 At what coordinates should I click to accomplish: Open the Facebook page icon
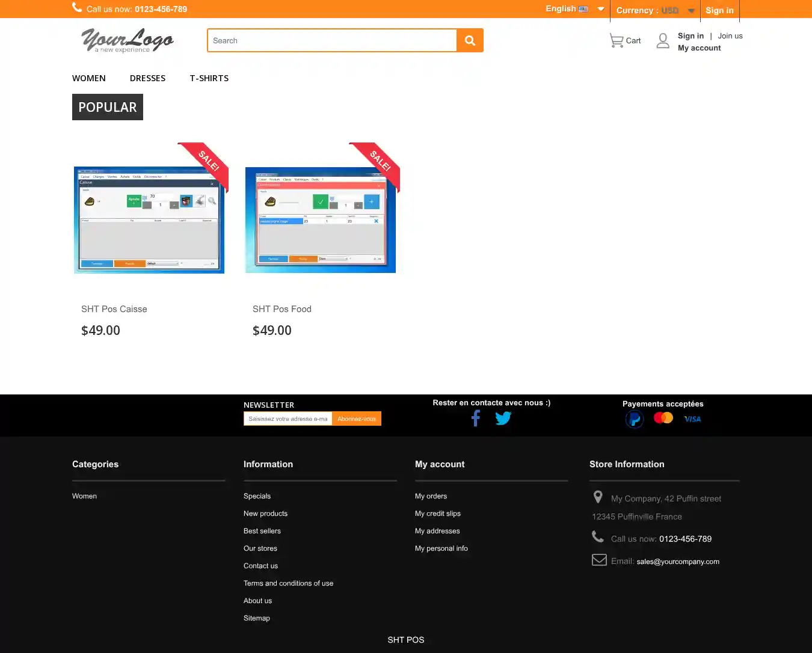click(x=476, y=418)
